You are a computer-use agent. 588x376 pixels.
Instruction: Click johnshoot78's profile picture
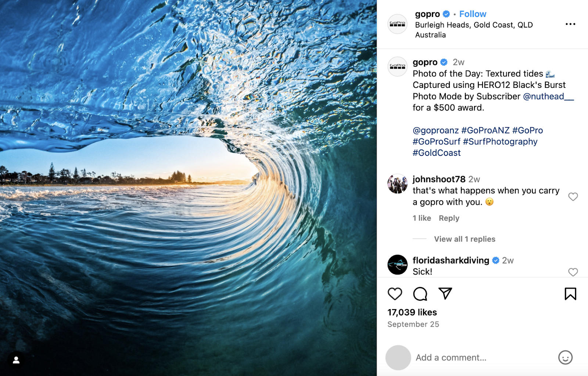point(398,183)
